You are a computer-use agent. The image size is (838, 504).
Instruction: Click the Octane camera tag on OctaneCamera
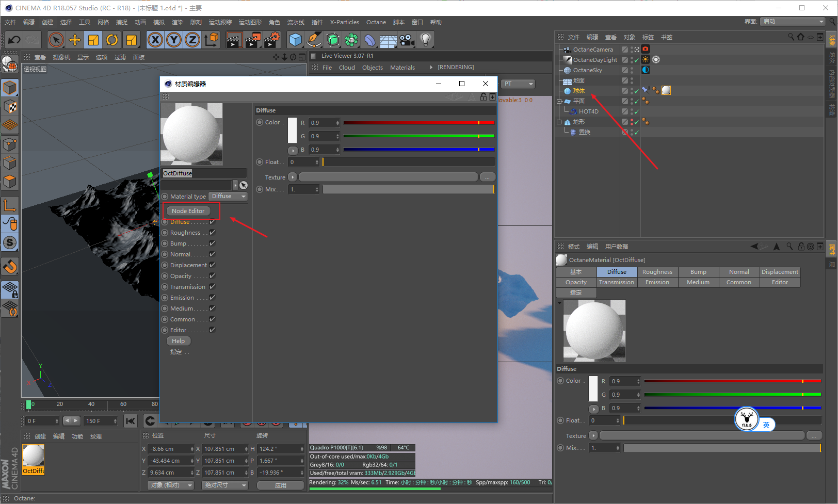tap(646, 50)
